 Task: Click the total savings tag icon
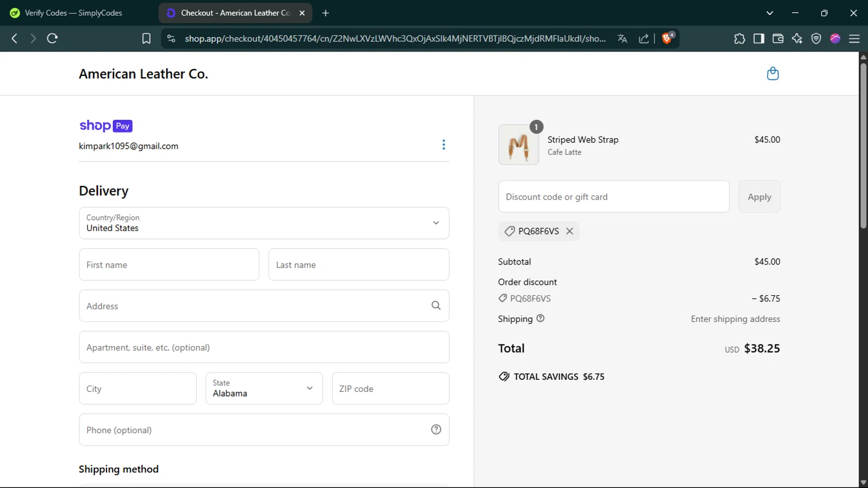pos(504,376)
